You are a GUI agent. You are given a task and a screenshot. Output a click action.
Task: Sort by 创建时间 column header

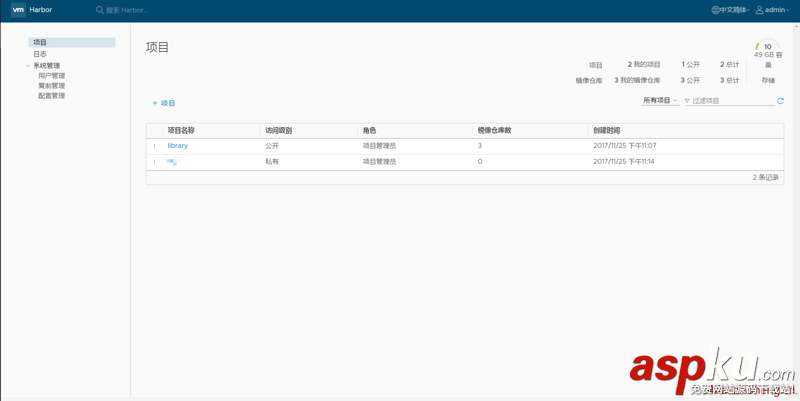coord(607,131)
